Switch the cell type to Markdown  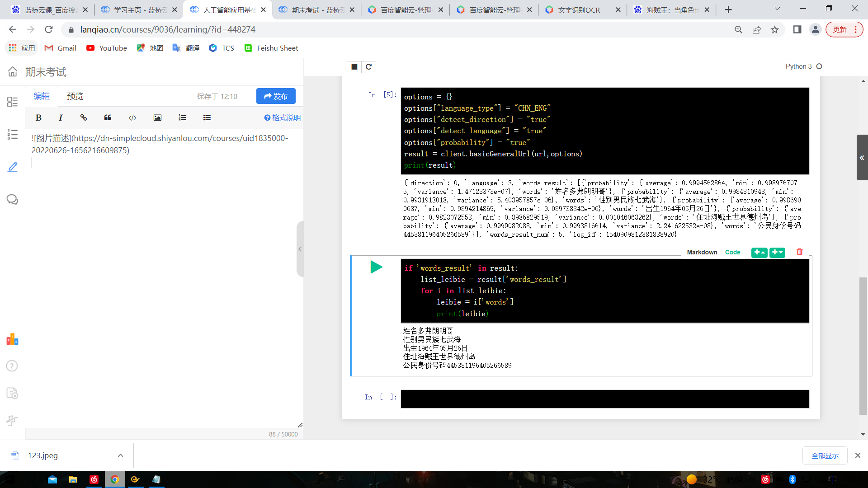click(702, 252)
